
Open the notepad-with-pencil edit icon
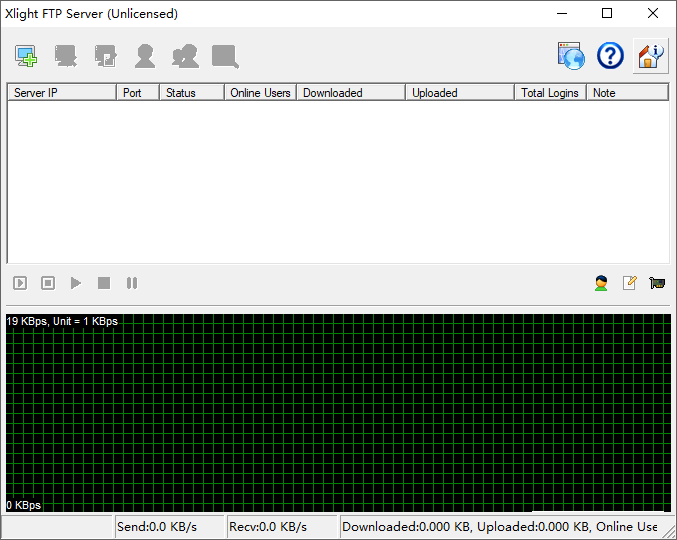pos(630,283)
